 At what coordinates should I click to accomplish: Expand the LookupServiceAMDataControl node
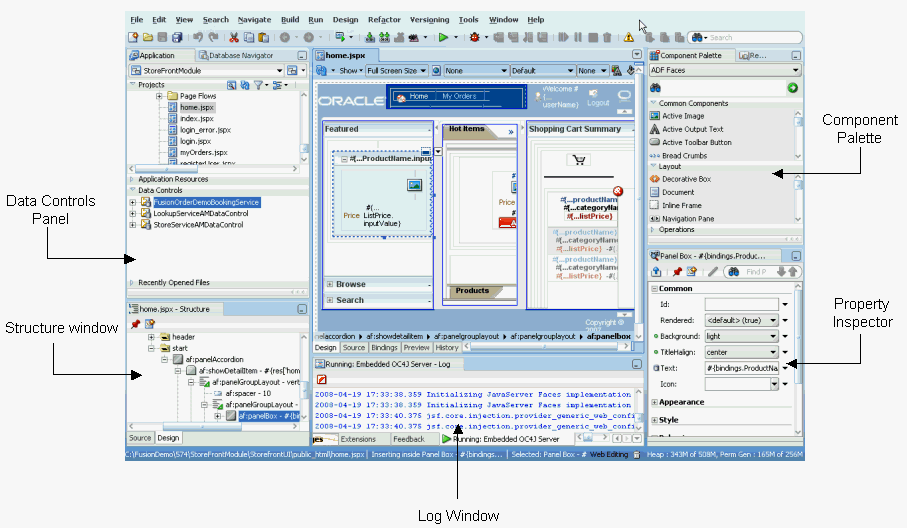(132, 213)
